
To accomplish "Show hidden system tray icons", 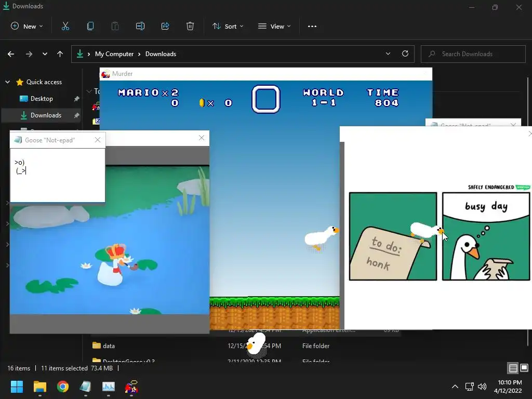I will pos(455,387).
